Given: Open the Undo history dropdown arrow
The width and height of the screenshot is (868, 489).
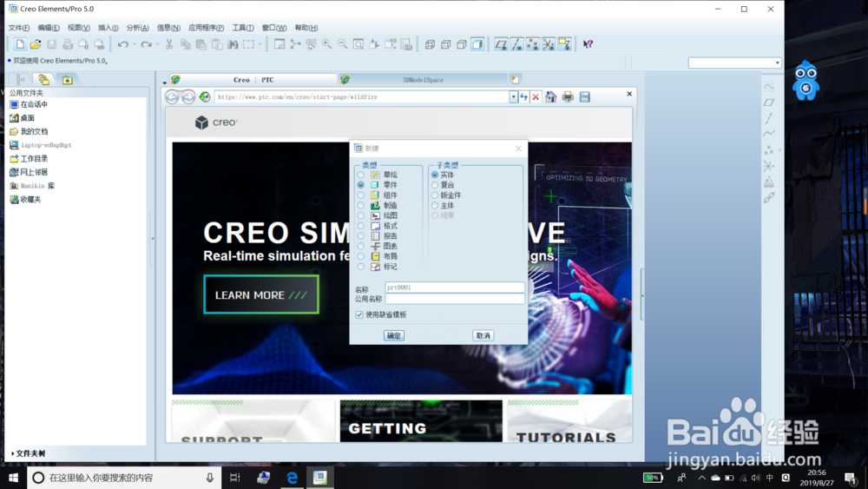Looking at the screenshot, I should pos(134,44).
